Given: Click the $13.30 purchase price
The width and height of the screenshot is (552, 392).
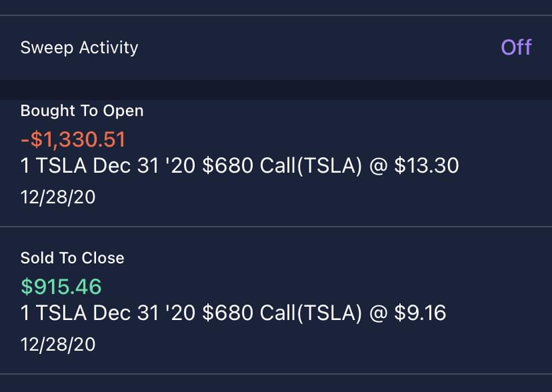Looking at the screenshot, I should tap(427, 166).
